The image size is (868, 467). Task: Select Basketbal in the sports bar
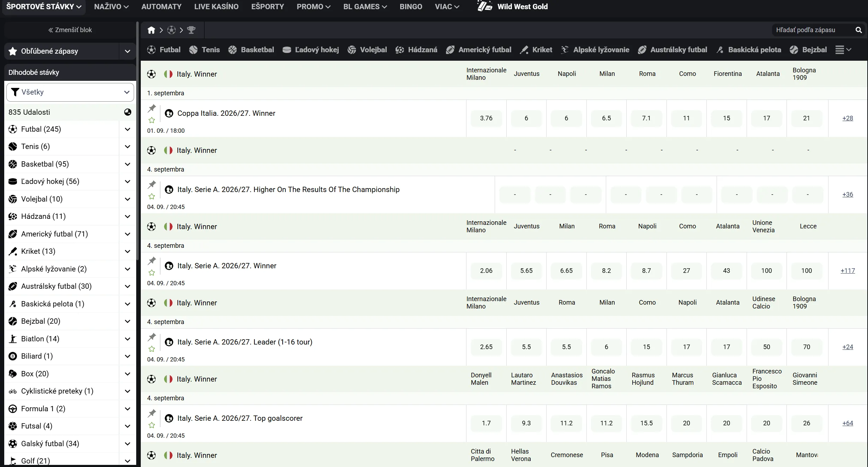[251, 50]
